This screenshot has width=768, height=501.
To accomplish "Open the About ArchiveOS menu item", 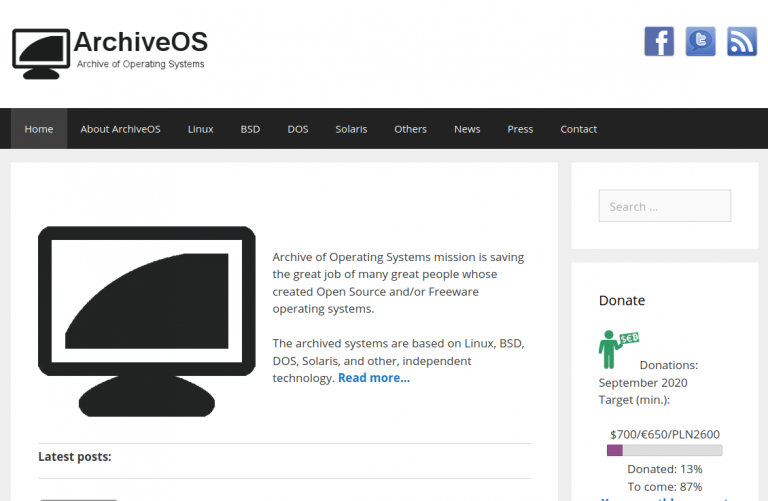I will [120, 129].
